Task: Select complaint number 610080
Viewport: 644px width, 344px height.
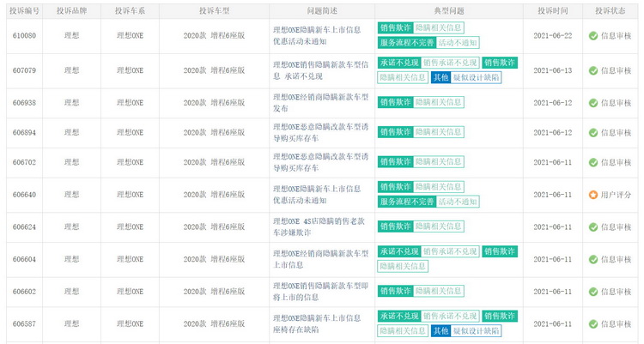Action: coord(24,36)
